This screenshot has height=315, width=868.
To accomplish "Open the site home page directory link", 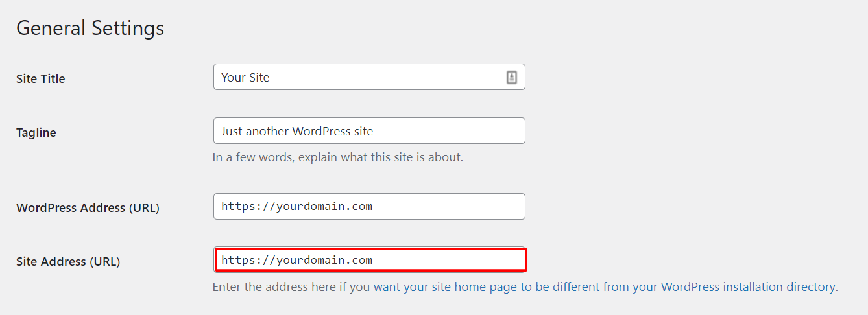I will [x=603, y=287].
